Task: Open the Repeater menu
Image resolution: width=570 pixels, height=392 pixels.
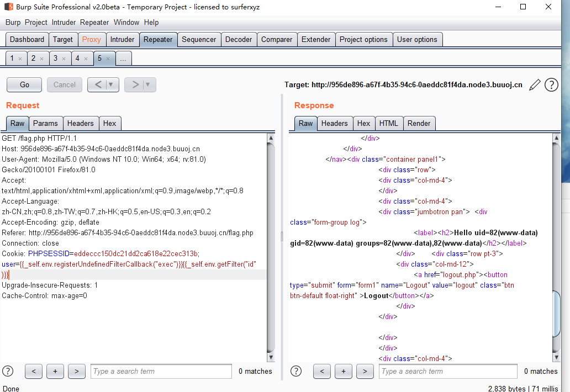Action: [x=94, y=23]
